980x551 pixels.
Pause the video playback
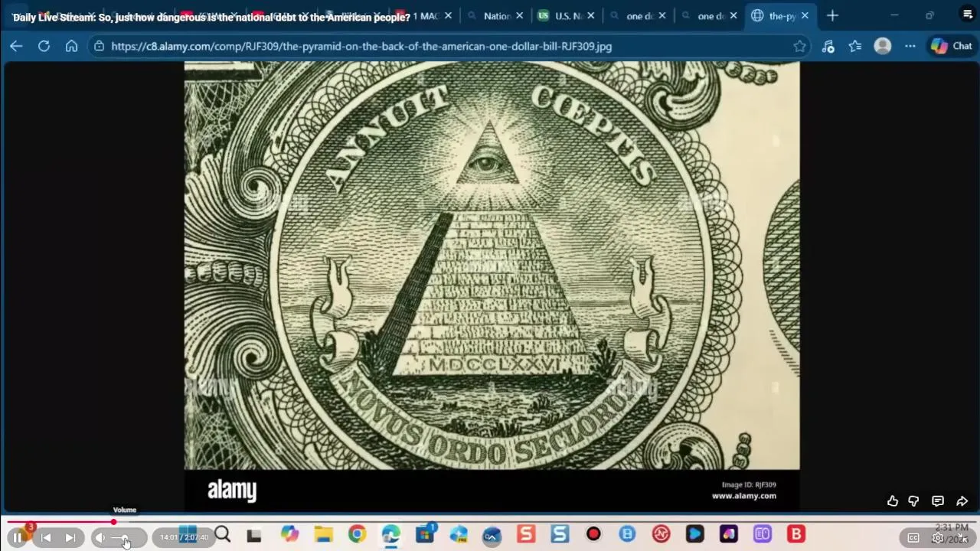coord(17,537)
